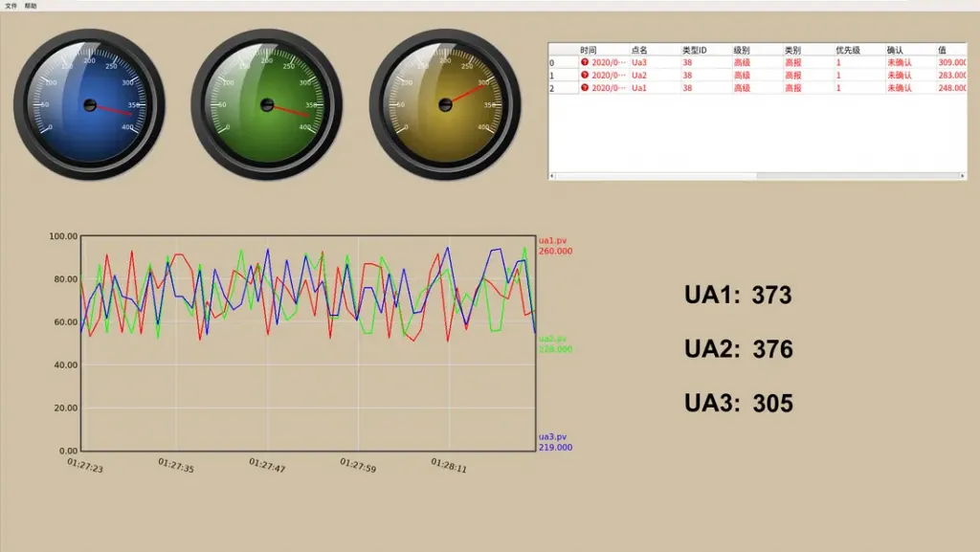Click the green gauge dial

click(x=267, y=104)
